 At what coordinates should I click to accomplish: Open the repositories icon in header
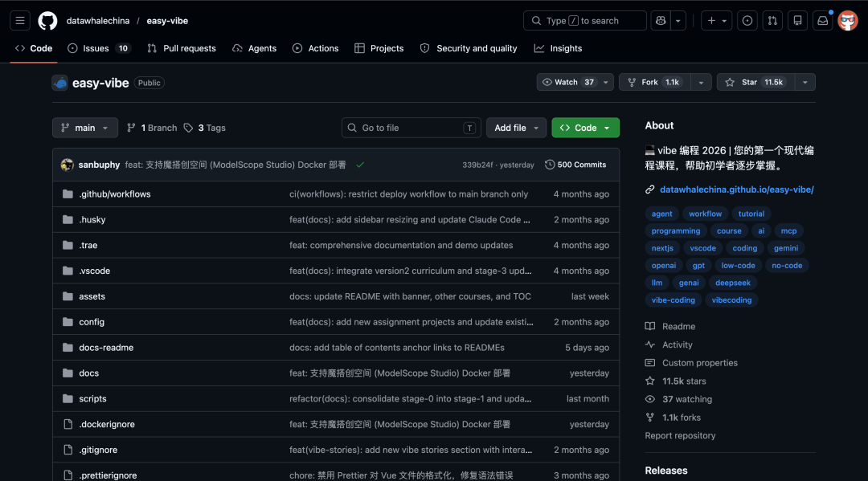point(798,21)
